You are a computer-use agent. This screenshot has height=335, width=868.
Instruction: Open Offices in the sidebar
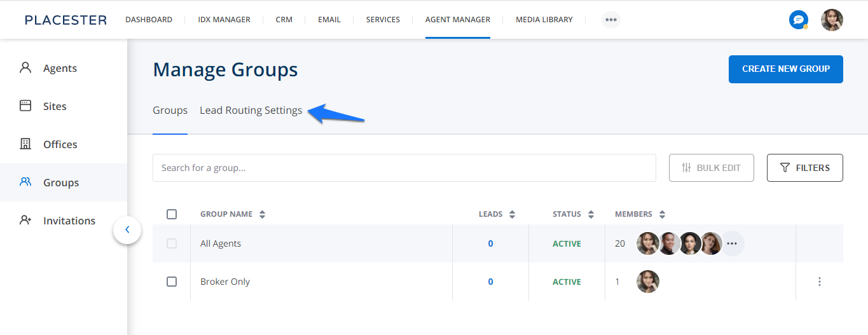(60, 144)
